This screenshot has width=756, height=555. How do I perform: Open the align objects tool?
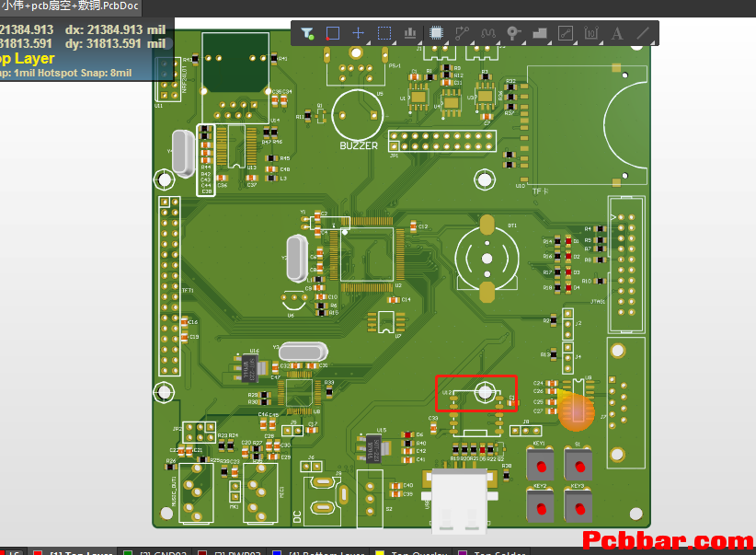pos(410,33)
